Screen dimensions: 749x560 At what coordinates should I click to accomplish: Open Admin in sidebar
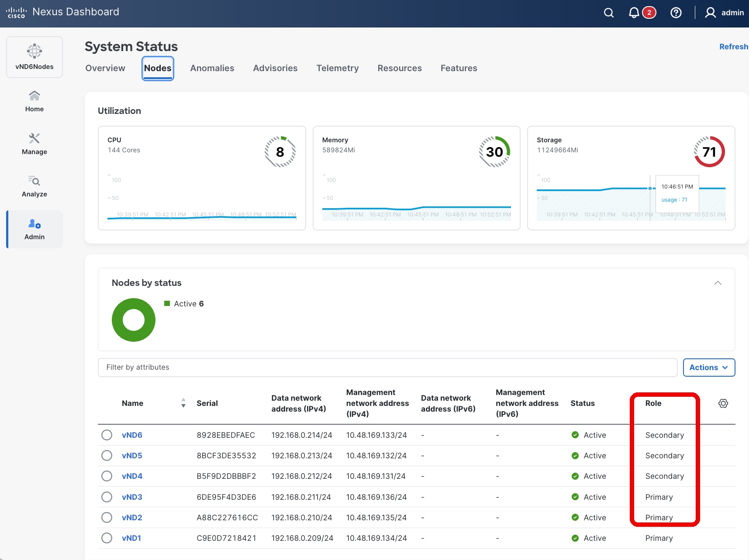click(x=35, y=229)
